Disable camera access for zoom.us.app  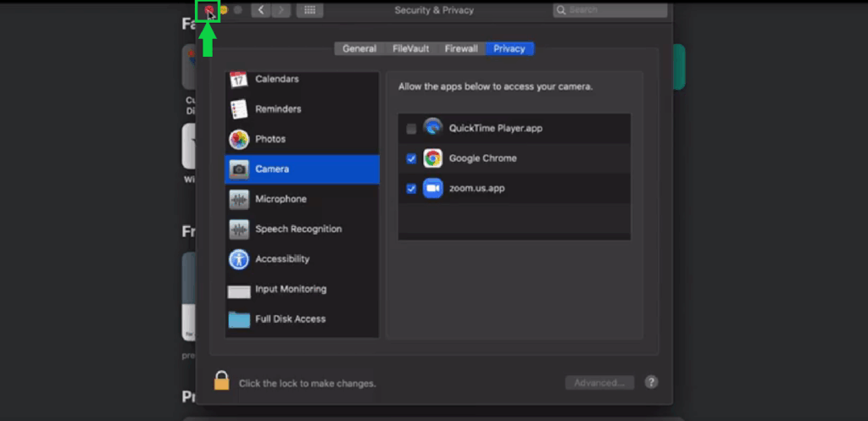(x=411, y=188)
